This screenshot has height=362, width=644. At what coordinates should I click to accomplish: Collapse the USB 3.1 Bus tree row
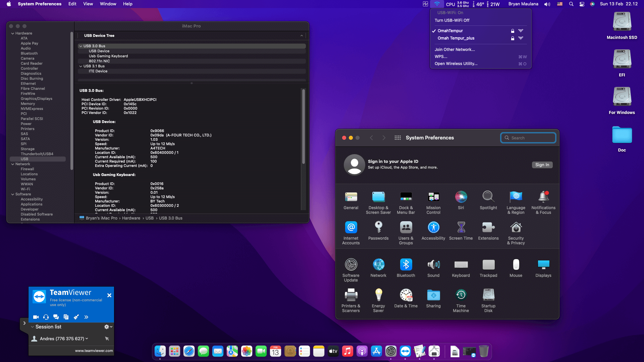81,66
